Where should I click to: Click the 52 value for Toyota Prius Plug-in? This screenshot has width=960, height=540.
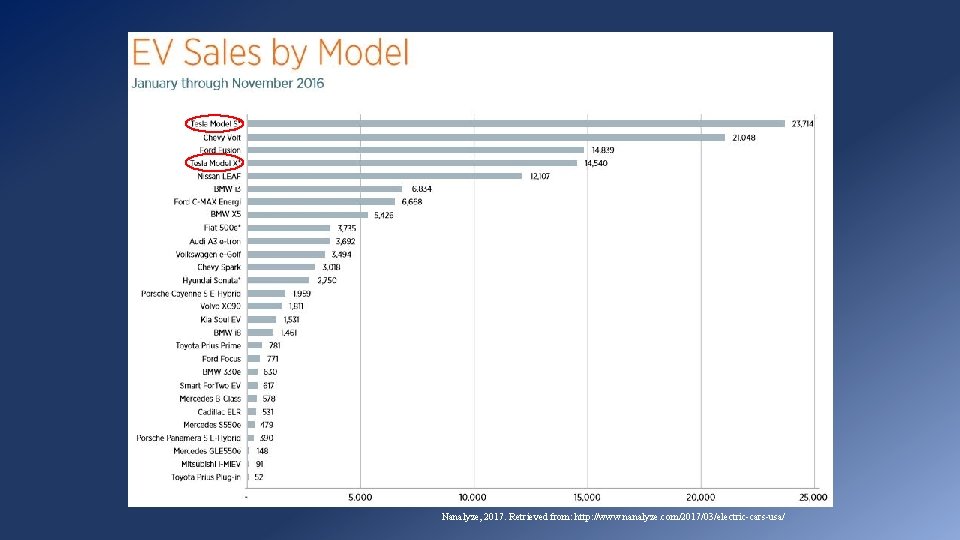click(258, 478)
